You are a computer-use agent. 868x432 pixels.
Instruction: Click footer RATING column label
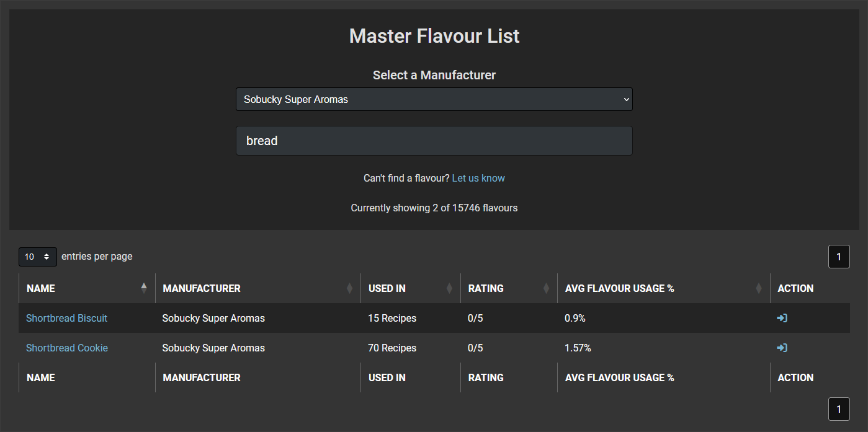[486, 377]
